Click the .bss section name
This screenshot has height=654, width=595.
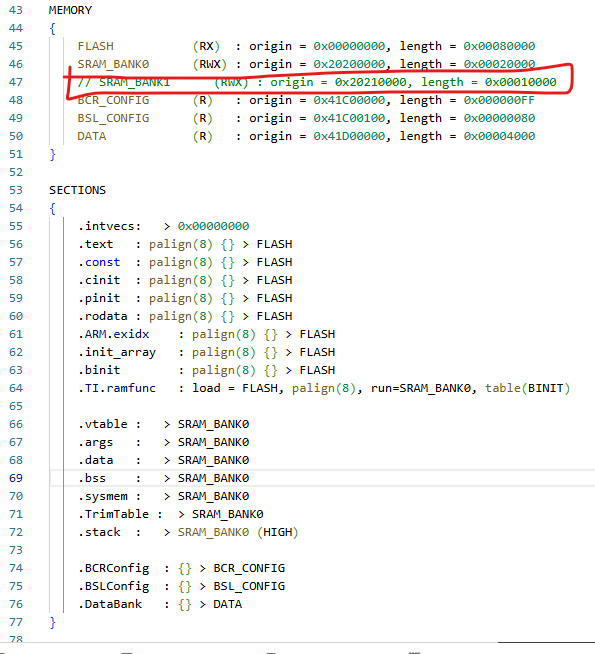92,478
